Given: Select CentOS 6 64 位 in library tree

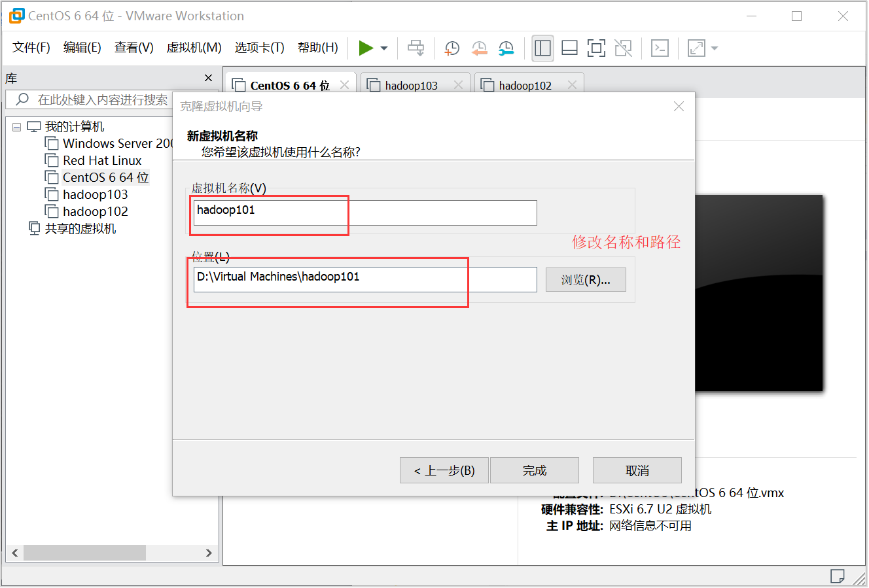Looking at the screenshot, I should point(97,177).
